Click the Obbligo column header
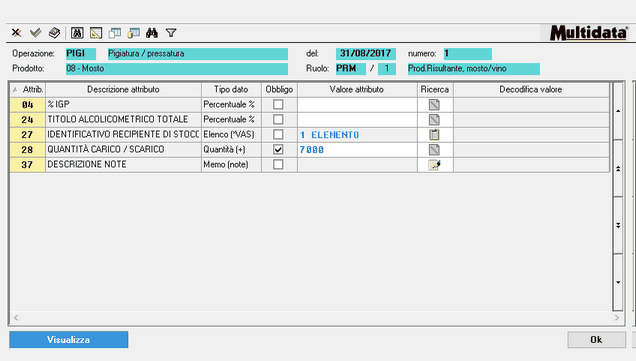The width and height of the screenshot is (636, 361). tap(279, 90)
